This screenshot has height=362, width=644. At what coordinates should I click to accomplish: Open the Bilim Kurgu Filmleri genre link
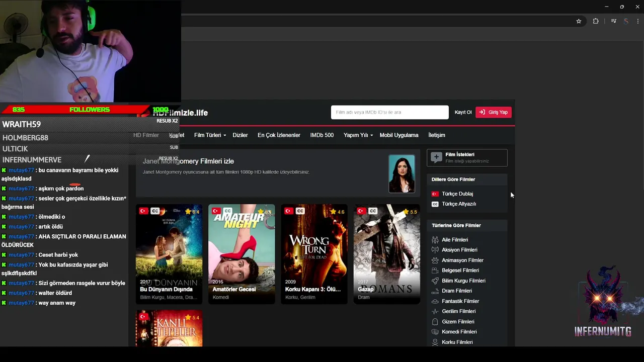click(x=463, y=281)
